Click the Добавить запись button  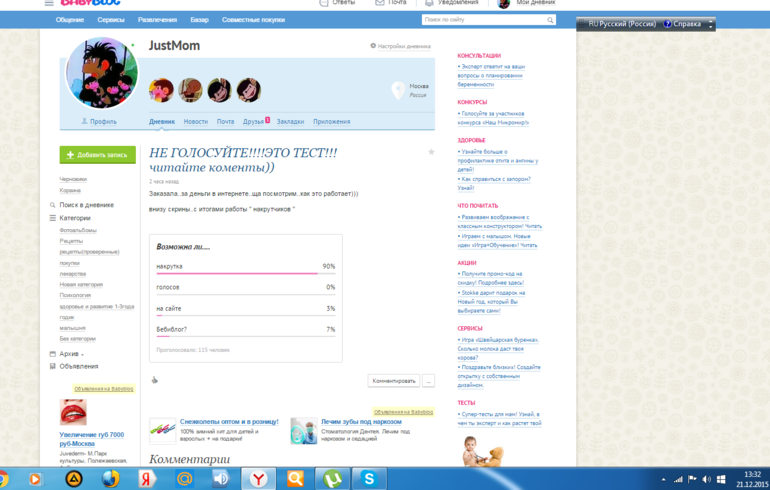click(98, 155)
